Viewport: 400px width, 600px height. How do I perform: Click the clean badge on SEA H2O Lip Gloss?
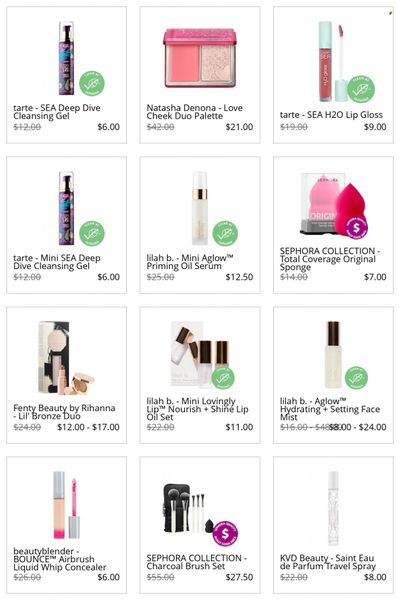click(x=361, y=89)
